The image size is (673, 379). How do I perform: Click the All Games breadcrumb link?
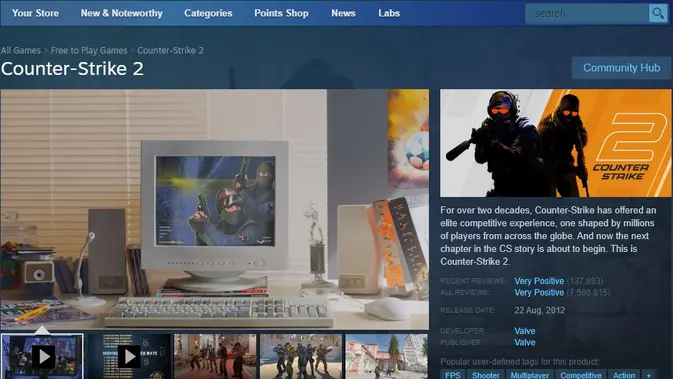pos(21,50)
